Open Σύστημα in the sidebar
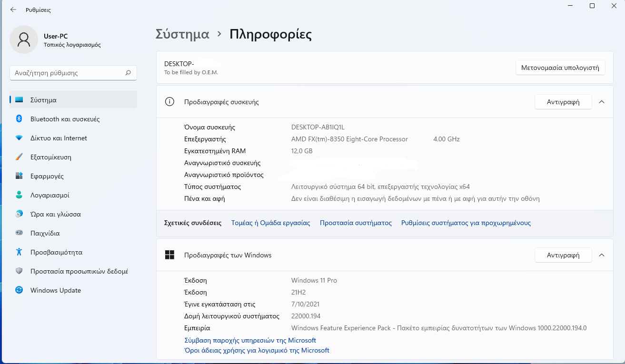625x364 pixels. (73, 100)
